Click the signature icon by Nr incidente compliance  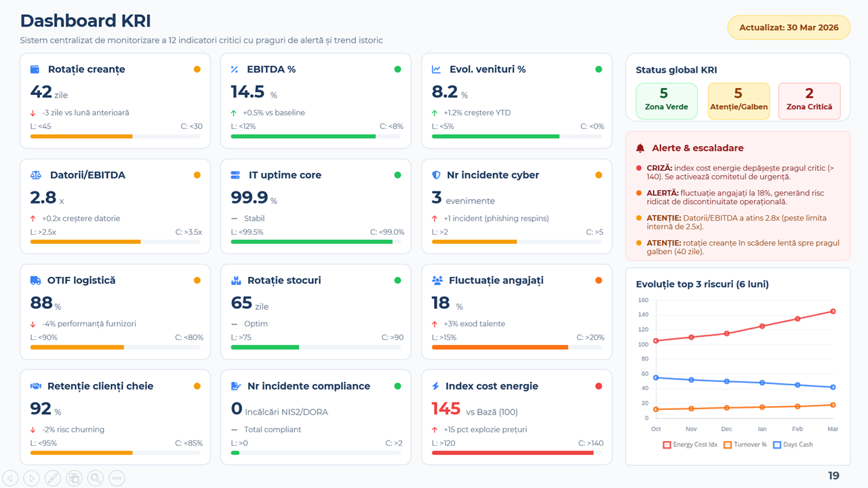pos(236,386)
